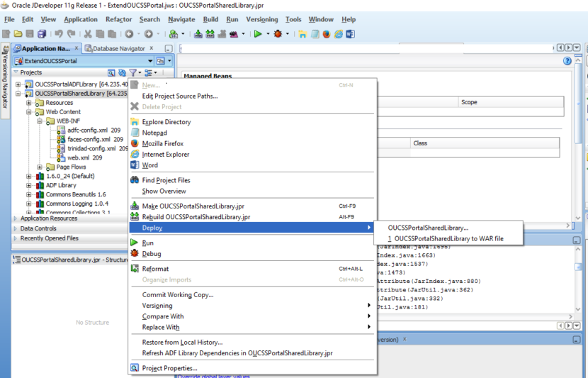Image resolution: width=588 pixels, height=378 pixels.
Task: Expand the ADF Library node
Action: (x=28, y=185)
